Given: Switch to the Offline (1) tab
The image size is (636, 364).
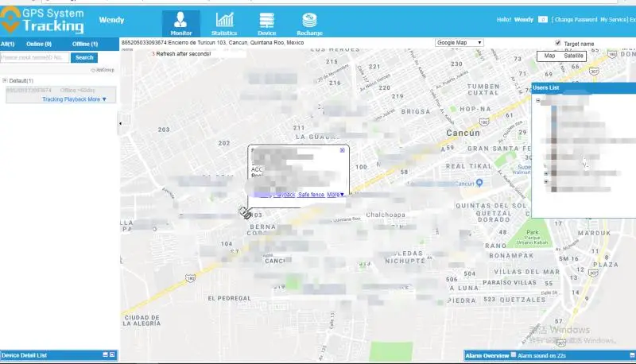Looking at the screenshot, I should point(85,44).
